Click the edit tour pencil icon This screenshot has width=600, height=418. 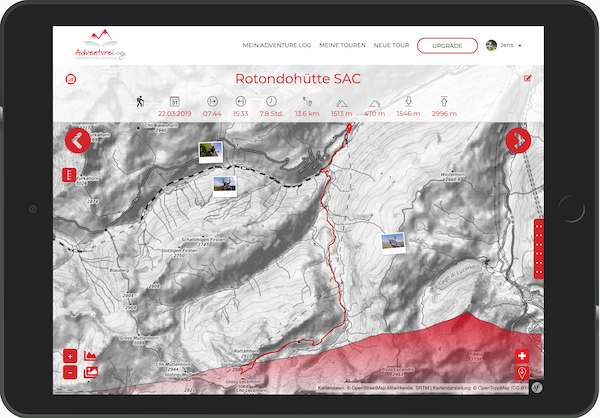tap(528, 78)
